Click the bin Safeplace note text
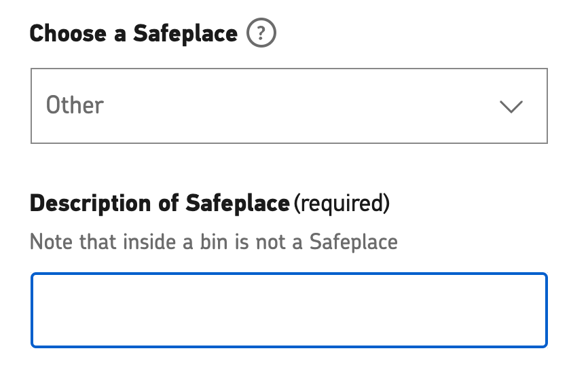Viewport: 588px width, 372px height. pos(214,242)
